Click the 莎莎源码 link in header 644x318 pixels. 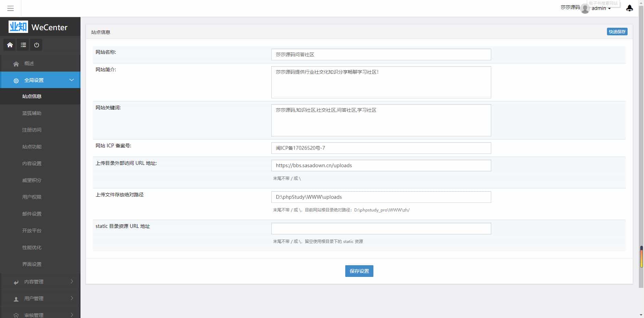click(570, 7)
